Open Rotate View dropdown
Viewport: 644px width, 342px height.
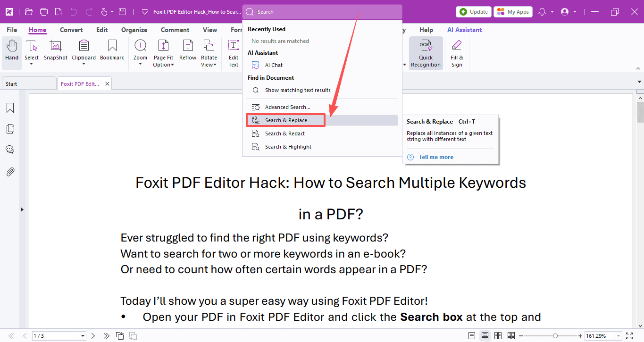209,65
